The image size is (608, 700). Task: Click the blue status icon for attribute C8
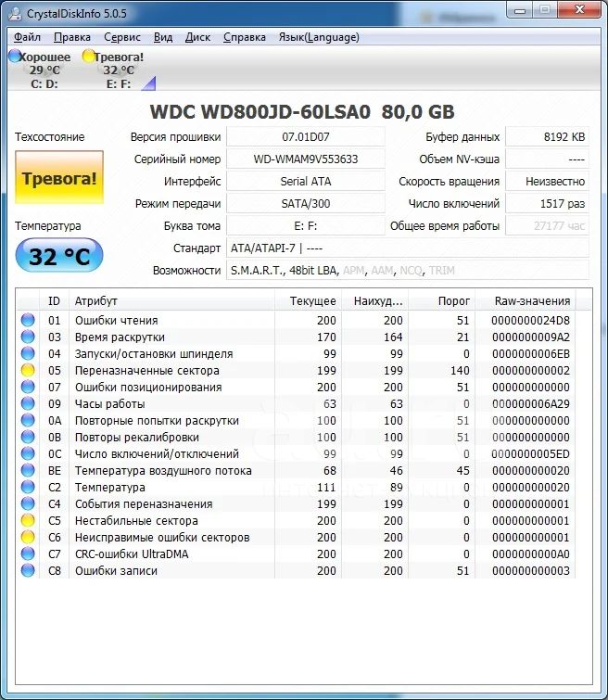28,570
